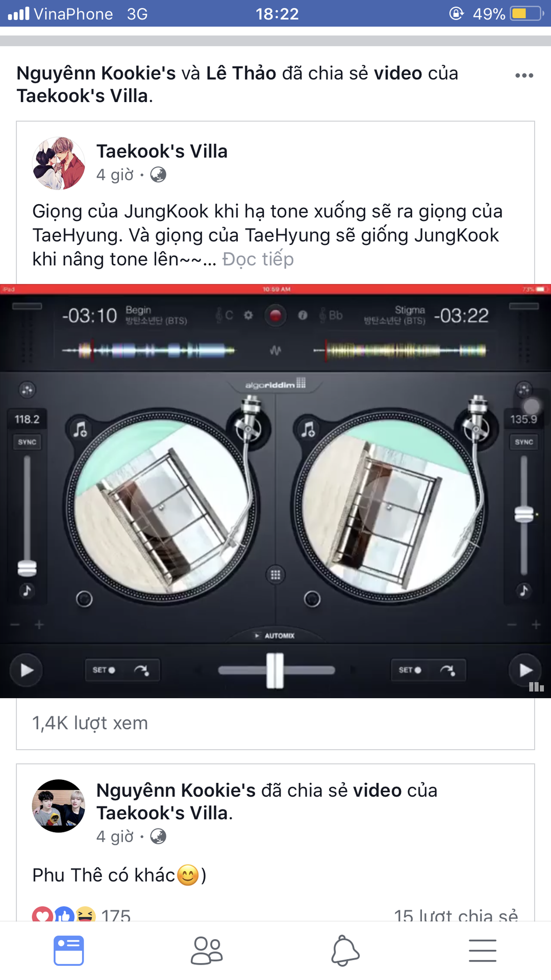
Task: Click the settings gear icon in the DJ app
Action: 248,315
